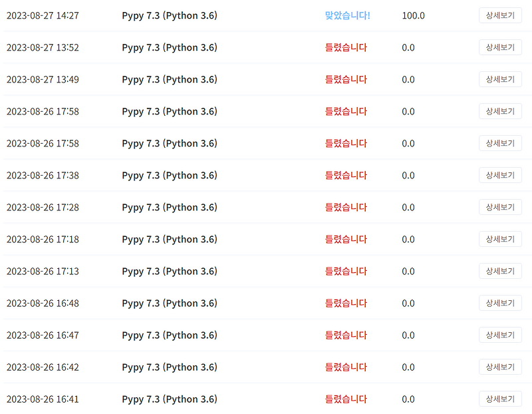Click 상세보기 for the 2023-08-26 16:47 submission
The width and height of the screenshot is (532, 414).
(x=500, y=335)
